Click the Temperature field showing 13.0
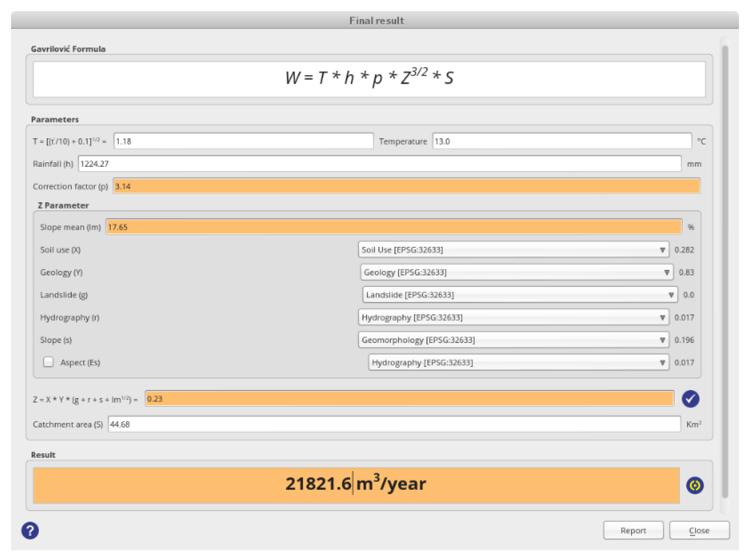The width and height of the screenshot is (749, 560). pos(562,141)
